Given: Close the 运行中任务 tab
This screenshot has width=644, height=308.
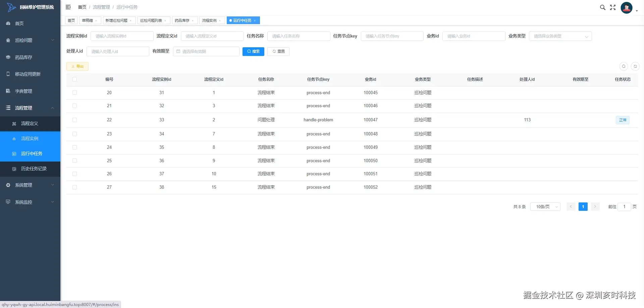Looking at the screenshot, I should point(255,21).
